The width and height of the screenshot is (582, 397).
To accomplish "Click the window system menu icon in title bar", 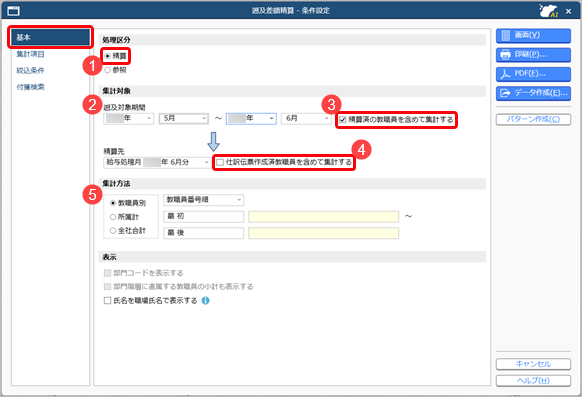I will [13, 11].
